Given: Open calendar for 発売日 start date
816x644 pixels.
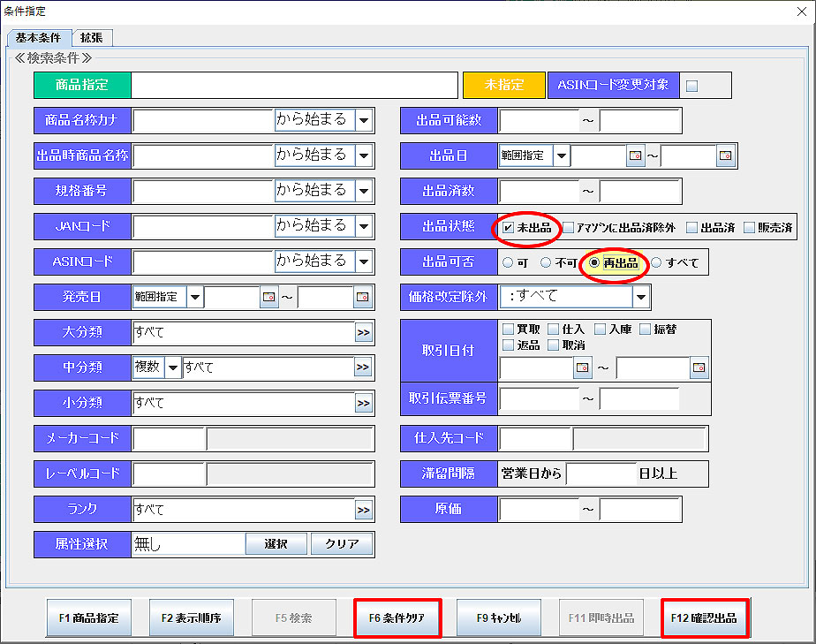Looking at the screenshot, I should 269,297.
